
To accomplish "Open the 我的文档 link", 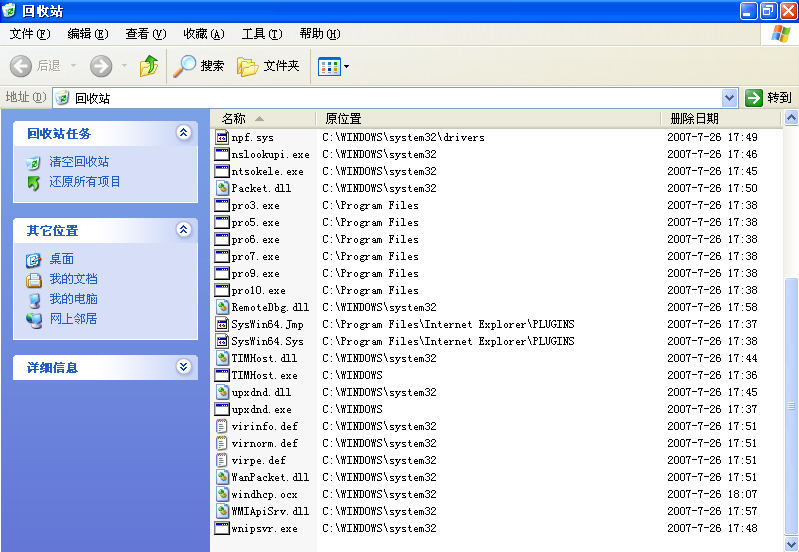I will point(73,279).
